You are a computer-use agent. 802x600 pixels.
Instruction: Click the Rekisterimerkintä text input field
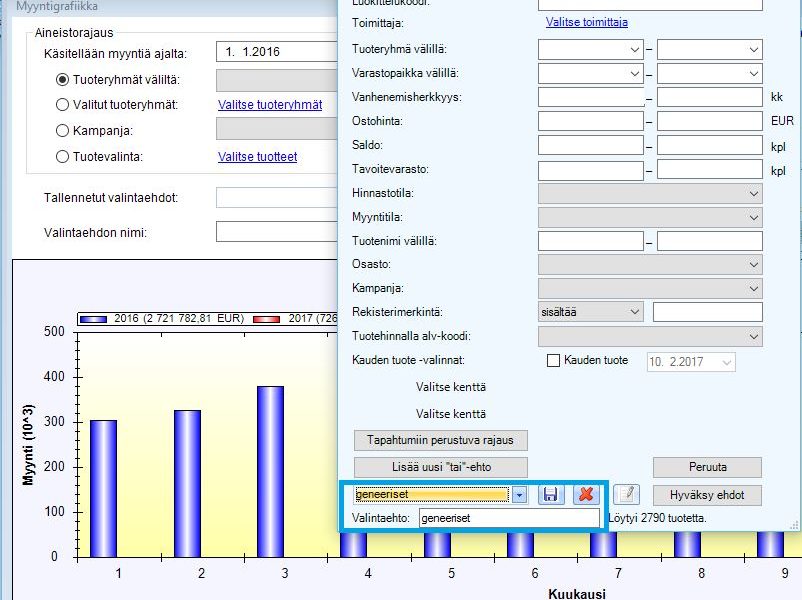click(x=707, y=312)
